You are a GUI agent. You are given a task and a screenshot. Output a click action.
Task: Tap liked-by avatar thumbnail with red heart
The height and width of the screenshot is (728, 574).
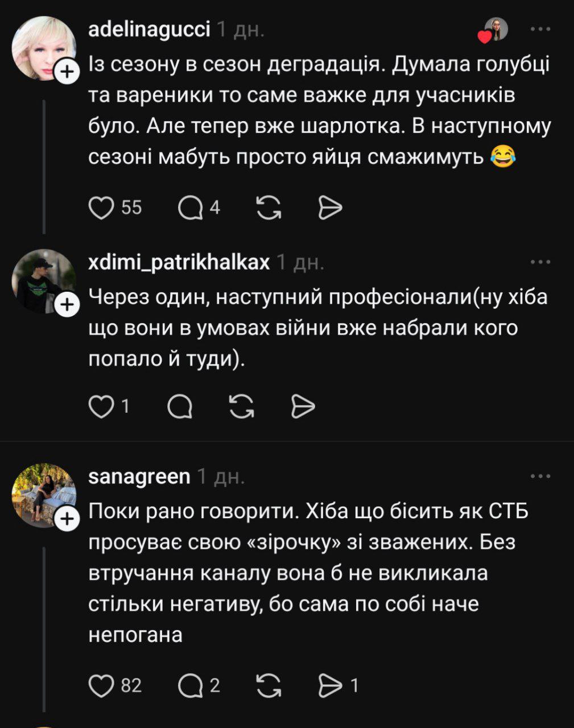point(494,30)
